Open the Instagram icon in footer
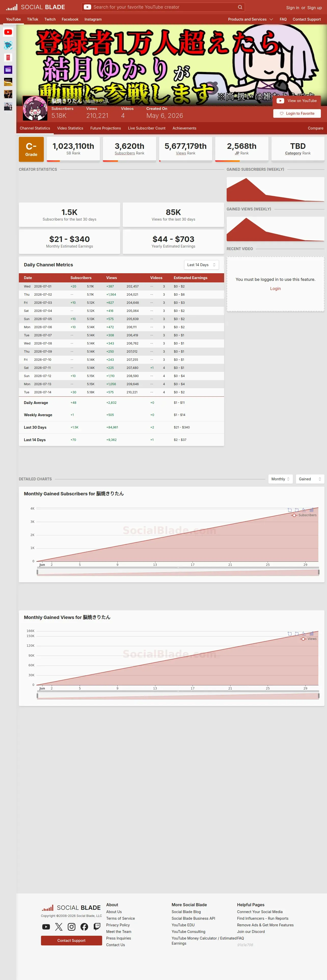The width and height of the screenshot is (327, 980). 72,927
